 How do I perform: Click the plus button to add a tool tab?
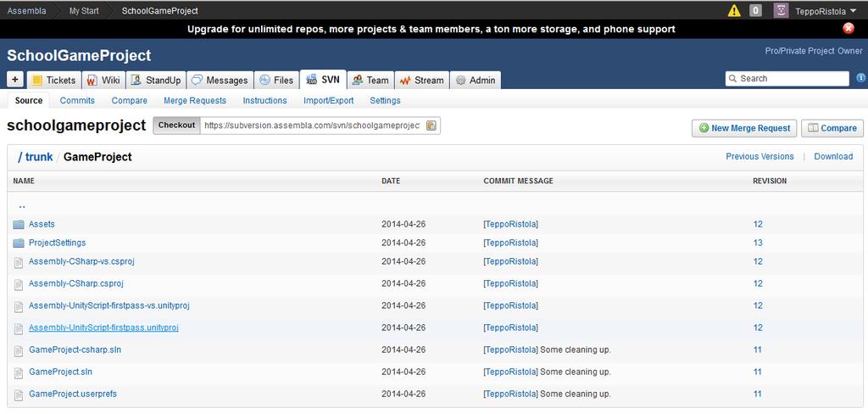pyautogui.click(x=15, y=80)
